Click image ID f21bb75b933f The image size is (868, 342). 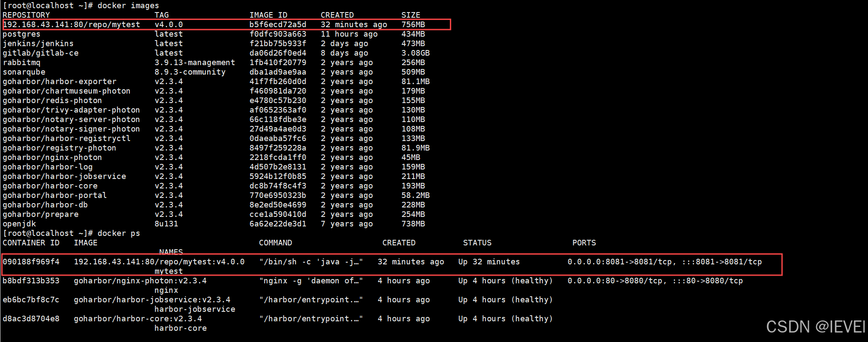278,44
